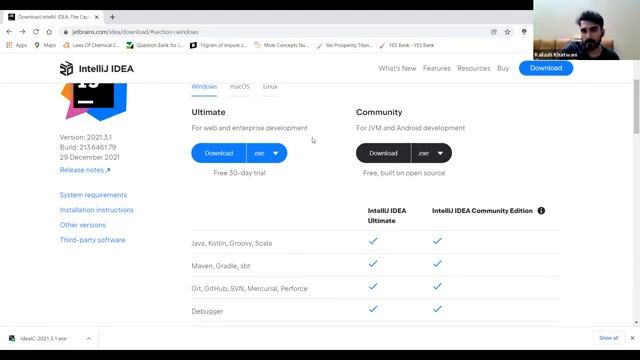Click the webcam video thumbnail
The image size is (640, 360).
[586, 30]
